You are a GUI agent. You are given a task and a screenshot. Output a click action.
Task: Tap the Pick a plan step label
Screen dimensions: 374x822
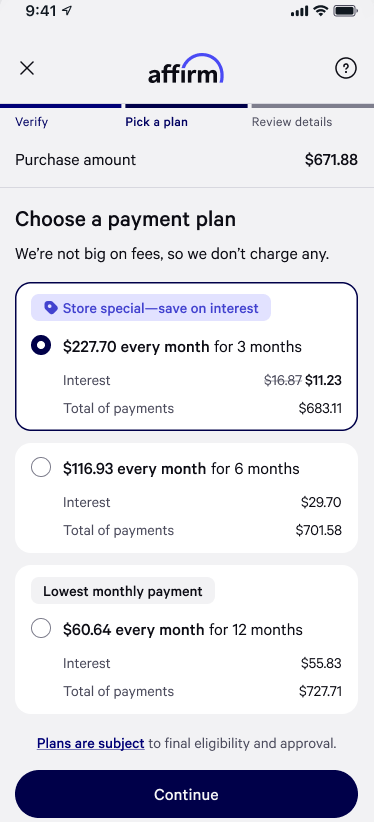pos(156,122)
